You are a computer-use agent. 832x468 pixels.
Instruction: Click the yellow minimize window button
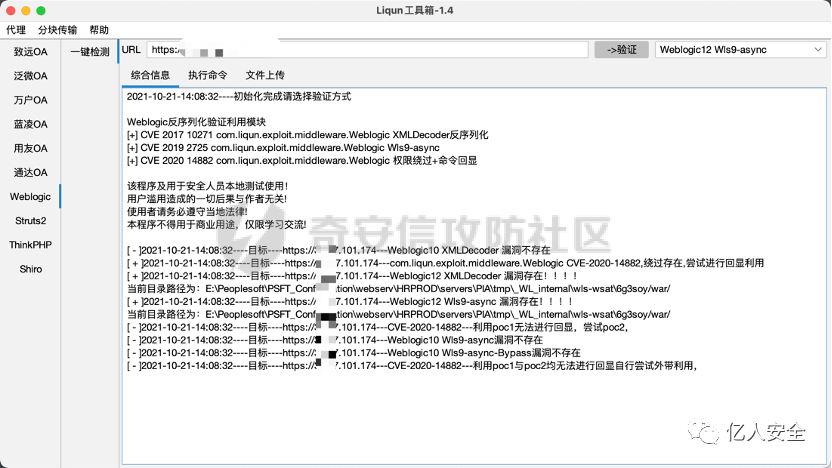(25, 11)
